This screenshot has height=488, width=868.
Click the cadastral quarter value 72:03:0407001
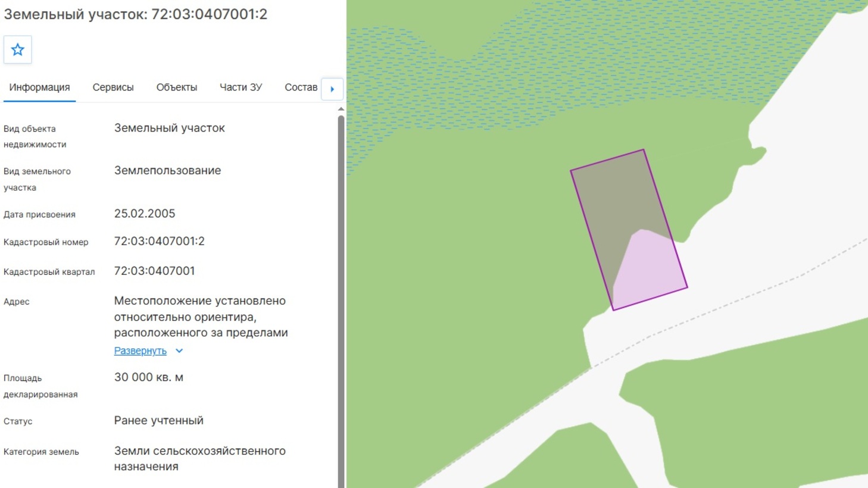[x=155, y=271]
